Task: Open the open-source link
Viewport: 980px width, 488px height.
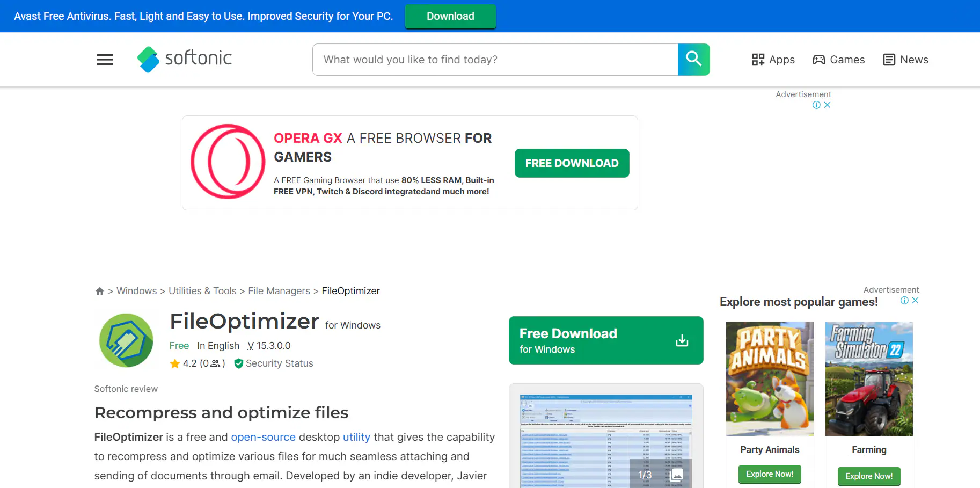Action: tap(263, 437)
